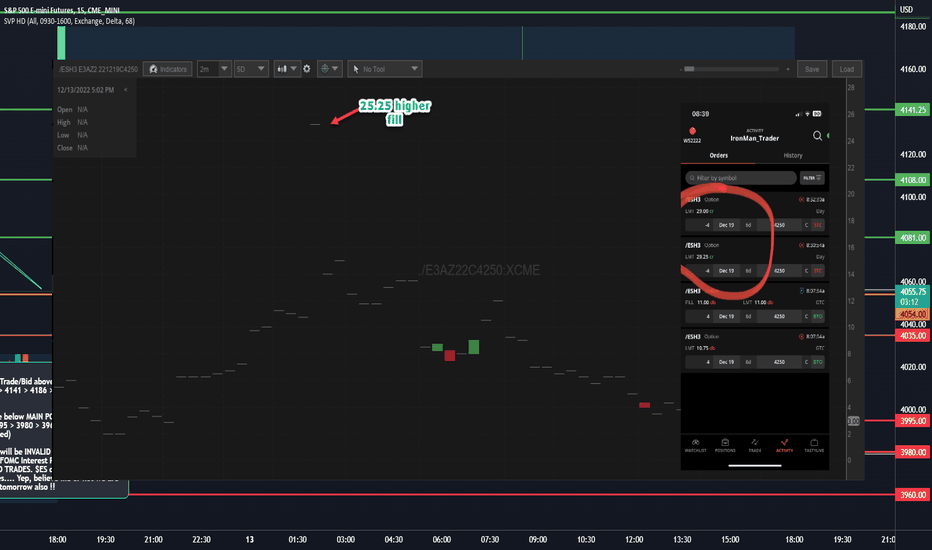Screen dimensions: 932x550
Task: Click the 4081.00 green price label
Action: point(912,238)
